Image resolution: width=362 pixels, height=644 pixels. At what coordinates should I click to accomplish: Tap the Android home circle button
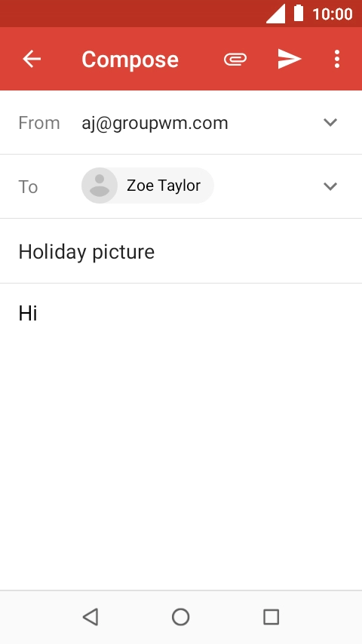pos(181,617)
